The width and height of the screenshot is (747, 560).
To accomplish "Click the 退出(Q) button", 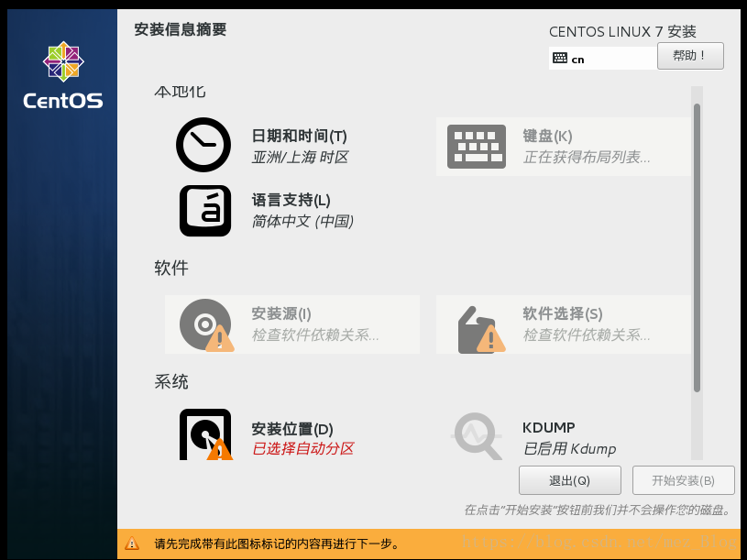I will click(569, 479).
